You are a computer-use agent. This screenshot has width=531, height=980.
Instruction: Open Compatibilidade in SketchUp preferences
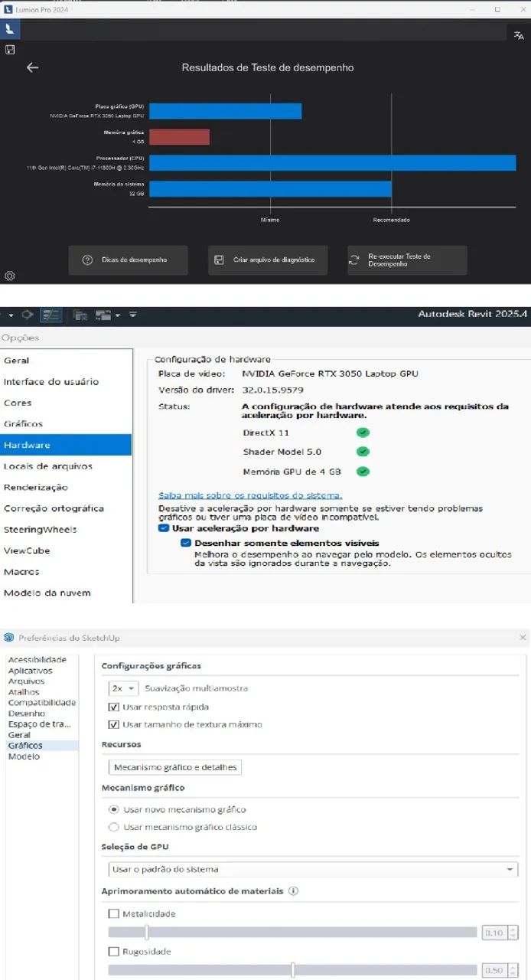[x=42, y=702]
